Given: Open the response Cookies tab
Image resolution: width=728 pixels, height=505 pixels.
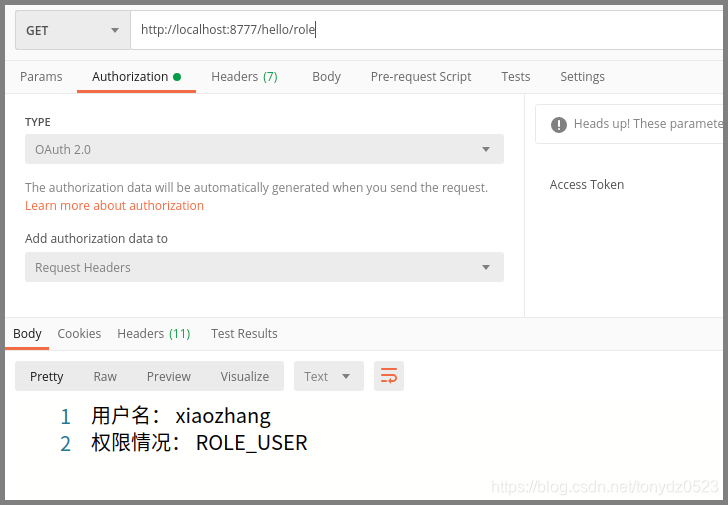Looking at the screenshot, I should (79, 334).
